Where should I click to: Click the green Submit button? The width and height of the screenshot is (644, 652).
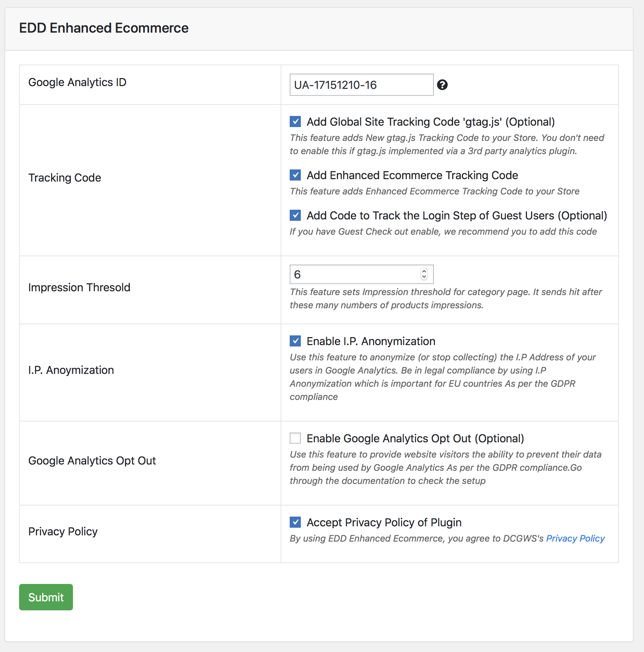46,597
